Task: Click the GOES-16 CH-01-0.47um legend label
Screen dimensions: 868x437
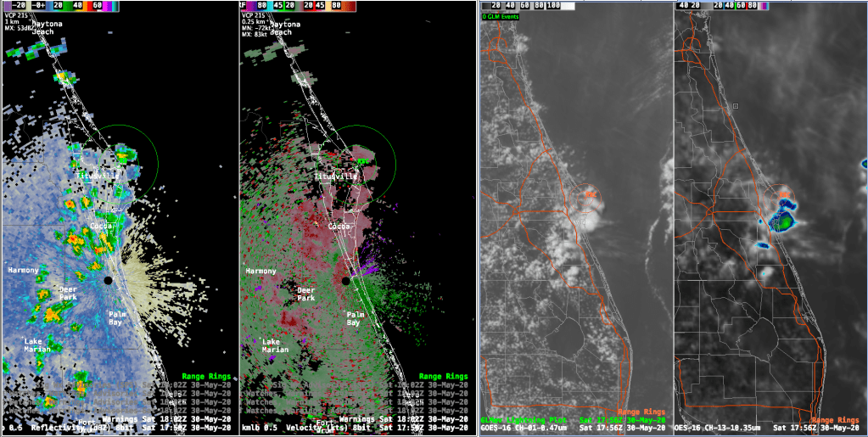Action: click(x=525, y=429)
